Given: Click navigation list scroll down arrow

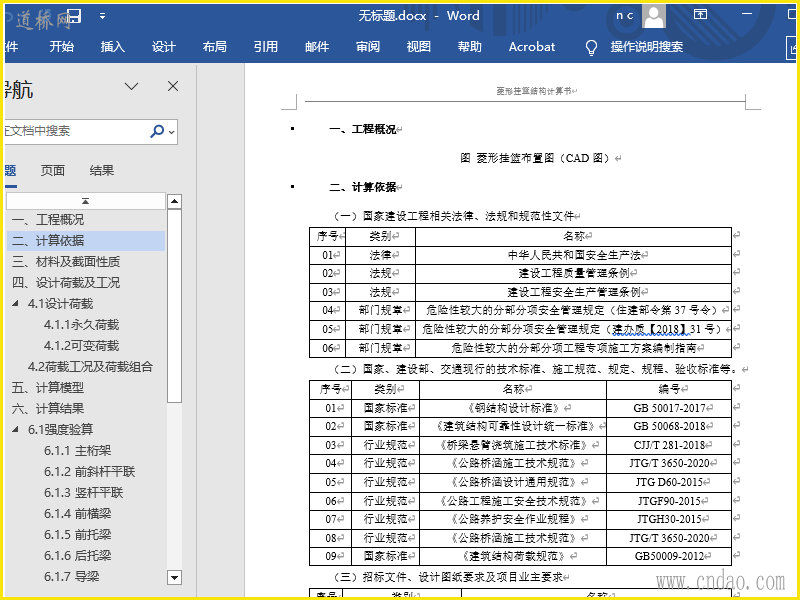Looking at the screenshot, I should tap(174, 577).
